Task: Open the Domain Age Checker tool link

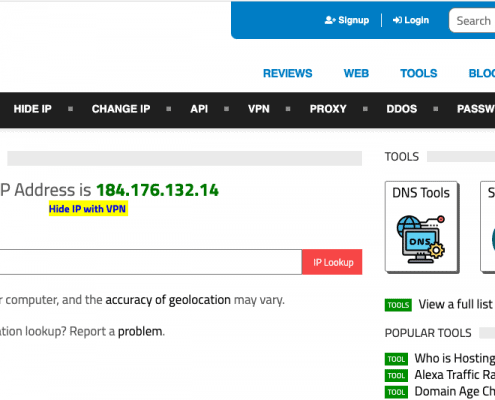Action: click(455, 391)
